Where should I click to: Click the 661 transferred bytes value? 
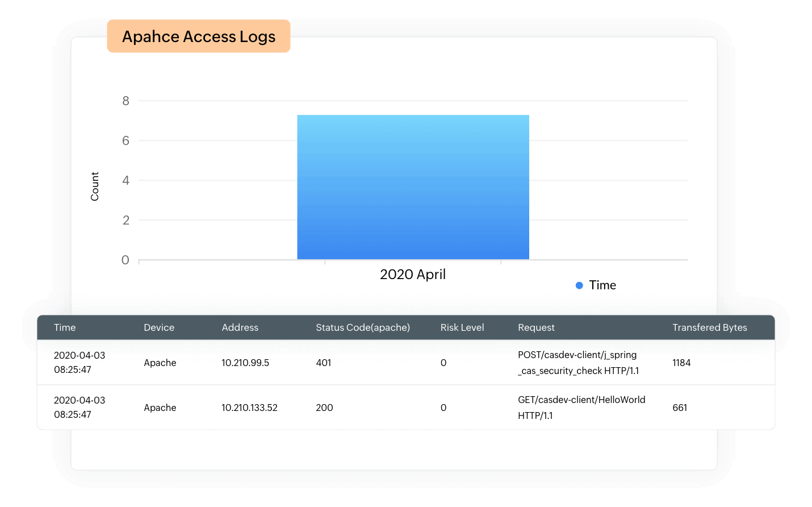680,408
